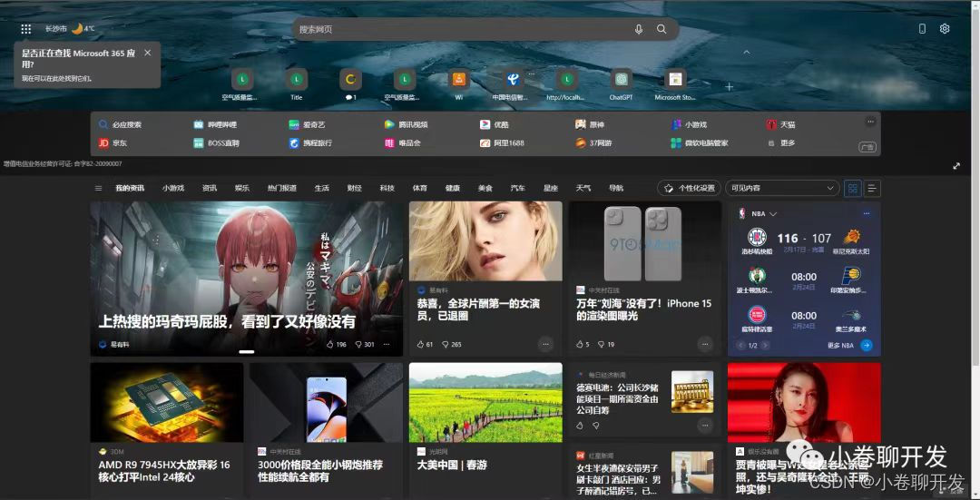Viewport: 980px width, 500px height.
Task: Open the Wi quick link tile
Action: [x=459, y=83]
